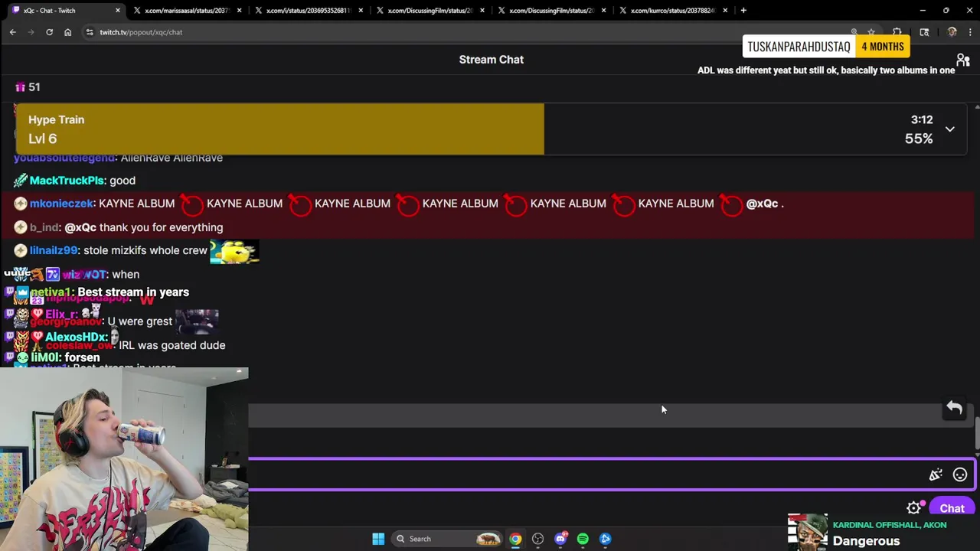Open OBS Studio from the taskbar
This screenshot has width=980, height=551.
(537, 539)
